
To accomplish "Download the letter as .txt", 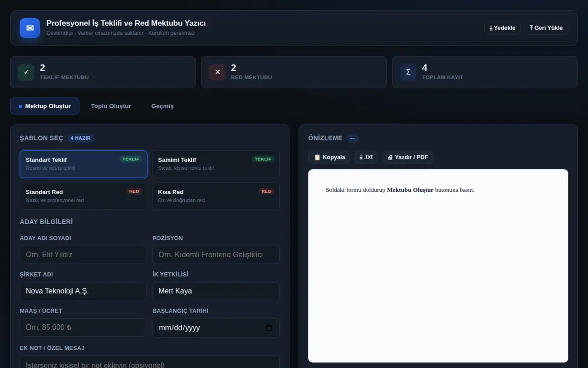I will coord(366,158).
